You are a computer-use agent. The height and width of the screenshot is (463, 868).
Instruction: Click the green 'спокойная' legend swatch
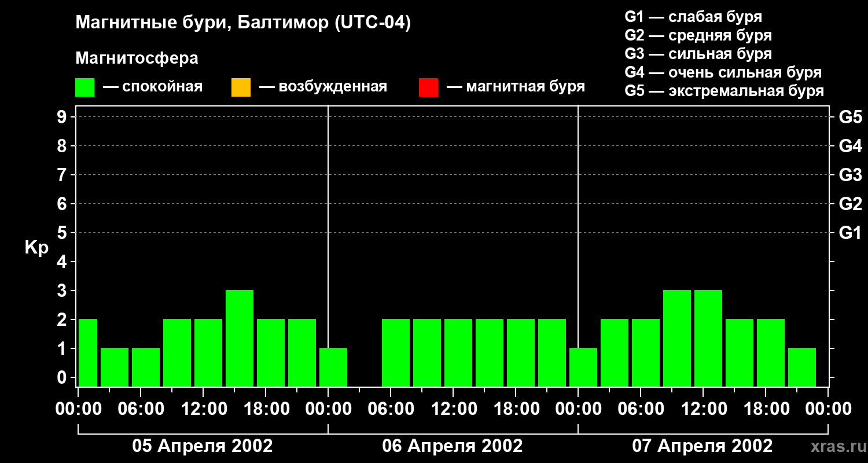(x=85, y=87)
